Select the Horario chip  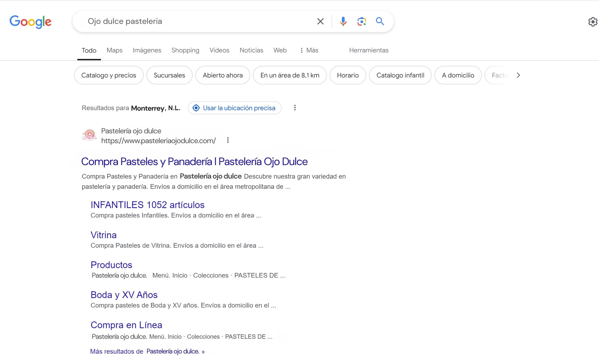click(x=348, y=75)
